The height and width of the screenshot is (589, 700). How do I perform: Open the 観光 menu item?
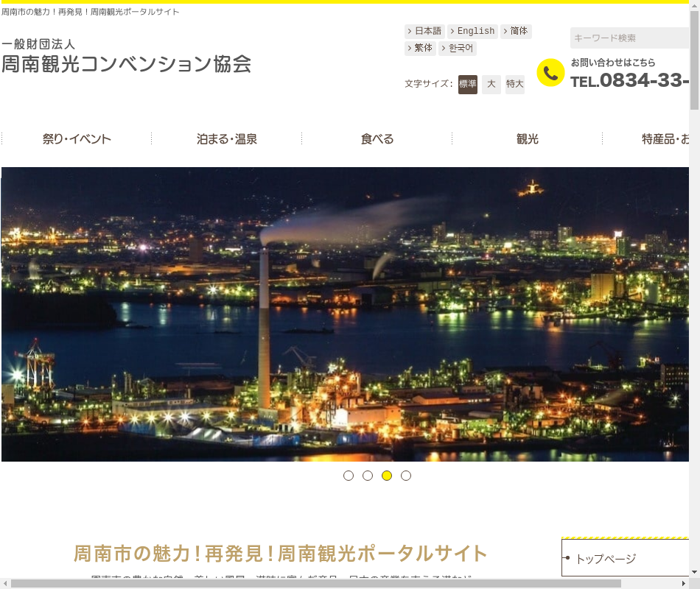pyautogui.click(x=528, y=138)
